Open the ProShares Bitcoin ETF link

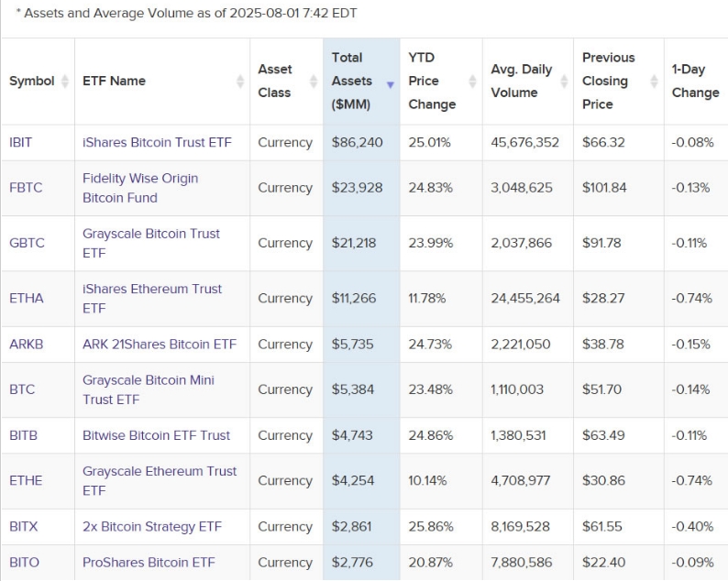point(149,562)
